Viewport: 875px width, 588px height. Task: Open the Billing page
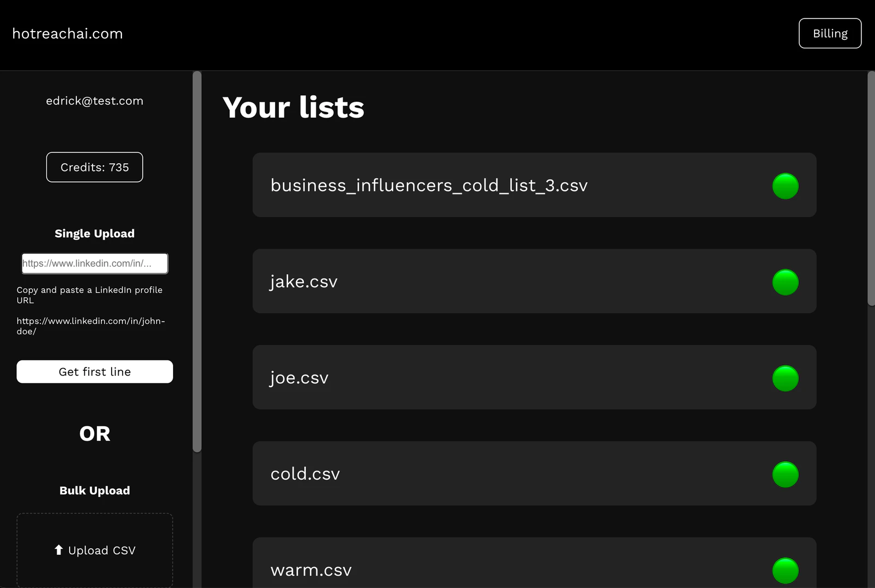(x=829, y=33)
